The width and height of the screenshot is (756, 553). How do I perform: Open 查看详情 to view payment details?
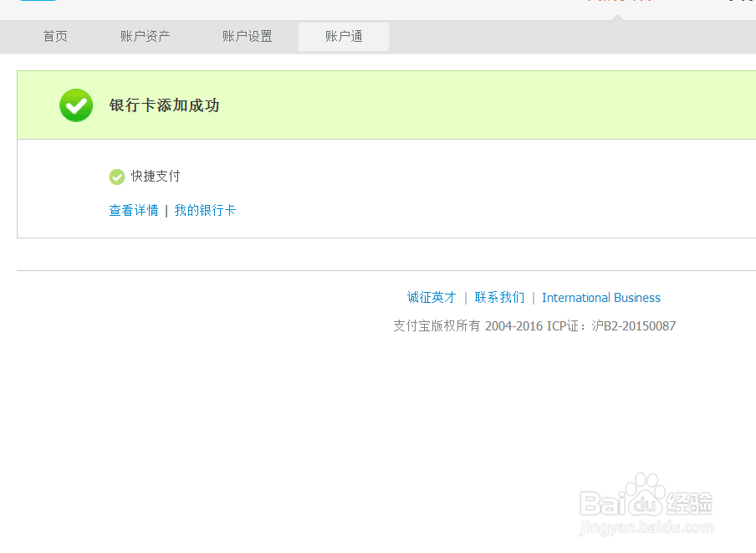coord(134,210)
